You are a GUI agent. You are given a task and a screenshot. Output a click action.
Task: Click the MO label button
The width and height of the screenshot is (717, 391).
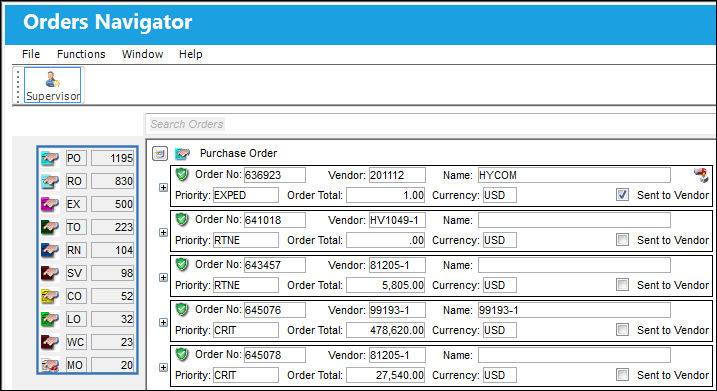pyautogui.click(x=76, y=365)
